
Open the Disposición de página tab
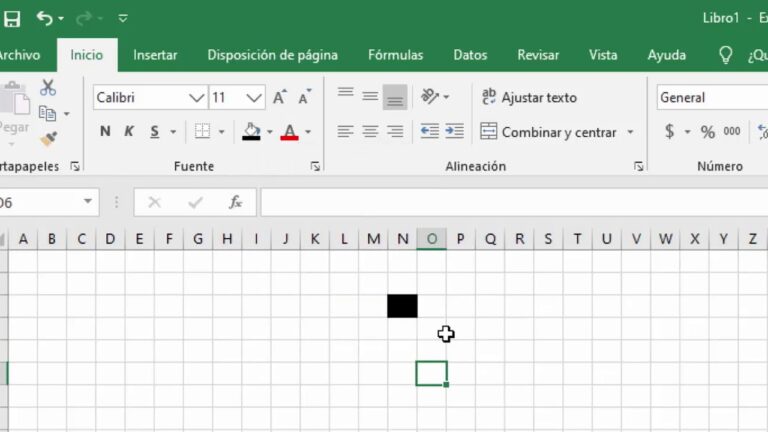coord(273,55)
